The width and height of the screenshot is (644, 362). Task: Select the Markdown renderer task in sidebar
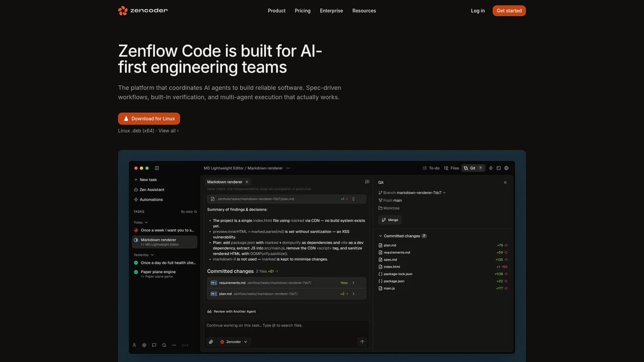coord(164,242)
